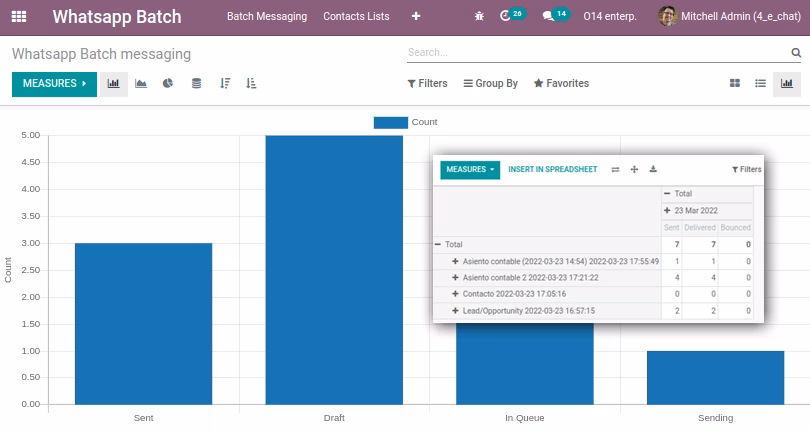The height and width of the screenshot is (430, 810).
Task: Click flip axis icon in pivot panel
Action: [x=615, y=170]
